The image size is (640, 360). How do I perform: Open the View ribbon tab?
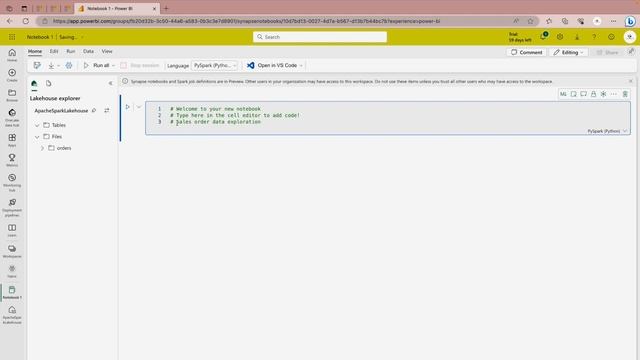[107, 51]
